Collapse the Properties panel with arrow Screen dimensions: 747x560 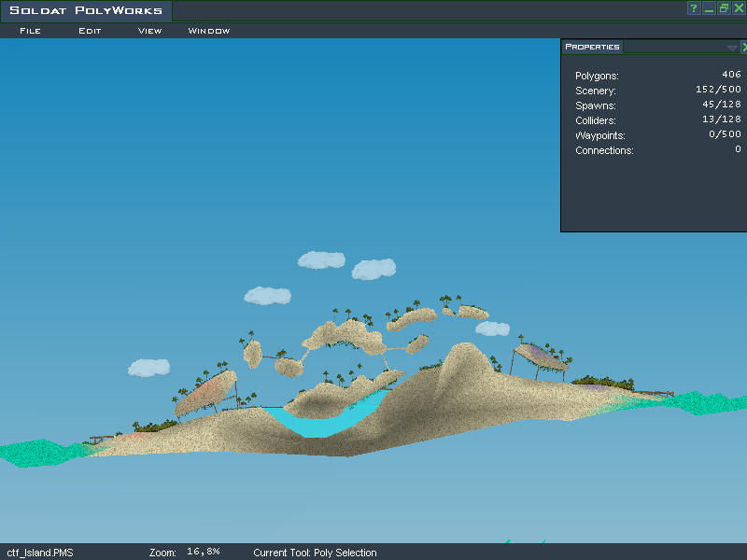[x=732, y=47]
